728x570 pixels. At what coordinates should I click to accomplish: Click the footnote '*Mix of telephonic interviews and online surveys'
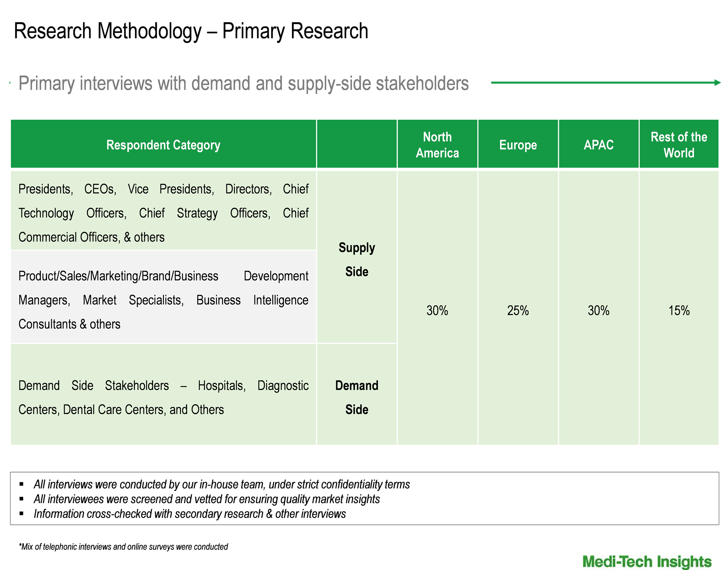123,547
